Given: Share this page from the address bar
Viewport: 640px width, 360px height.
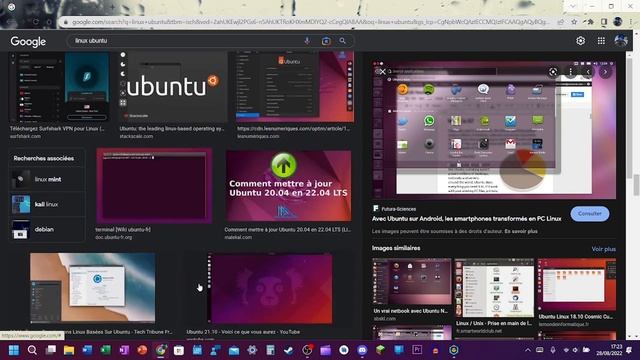Looking at the screenshot, I should click(561, 22).
